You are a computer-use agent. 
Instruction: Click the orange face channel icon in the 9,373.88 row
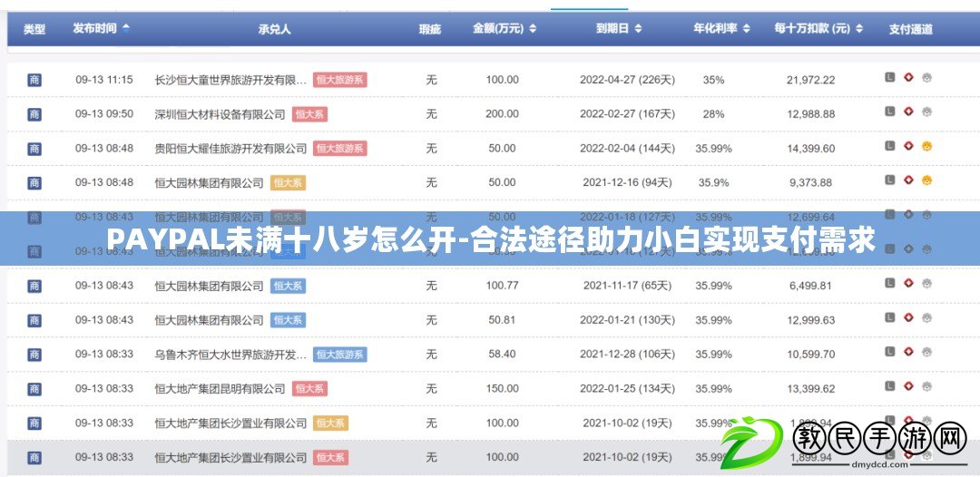[926, 180]
